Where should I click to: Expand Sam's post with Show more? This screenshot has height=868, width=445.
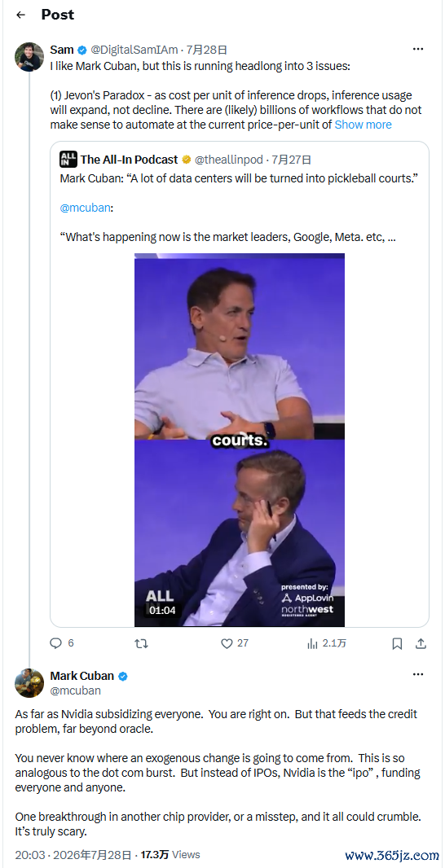[x=363, y=125]
